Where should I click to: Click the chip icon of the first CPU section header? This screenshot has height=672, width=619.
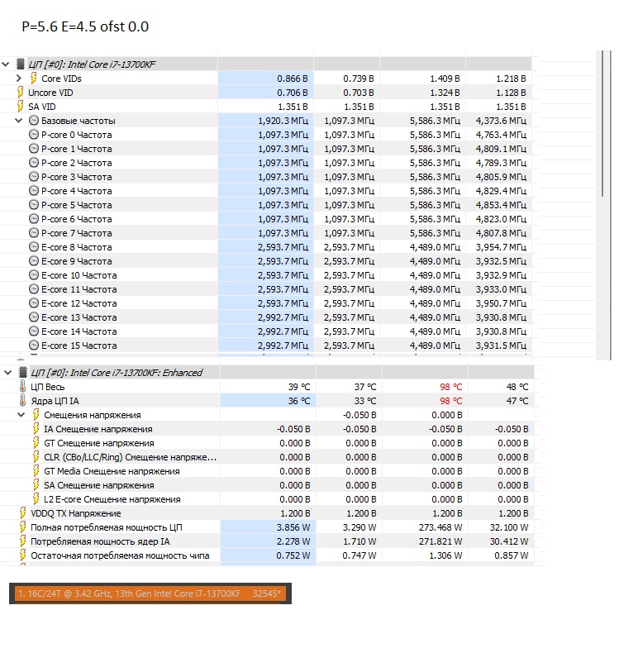(20, 64)
